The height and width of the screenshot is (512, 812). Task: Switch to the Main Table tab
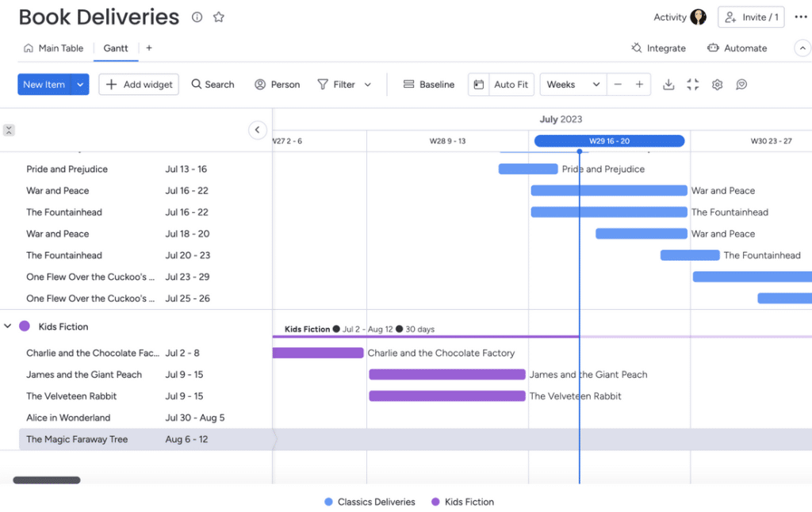click(54, 48)
